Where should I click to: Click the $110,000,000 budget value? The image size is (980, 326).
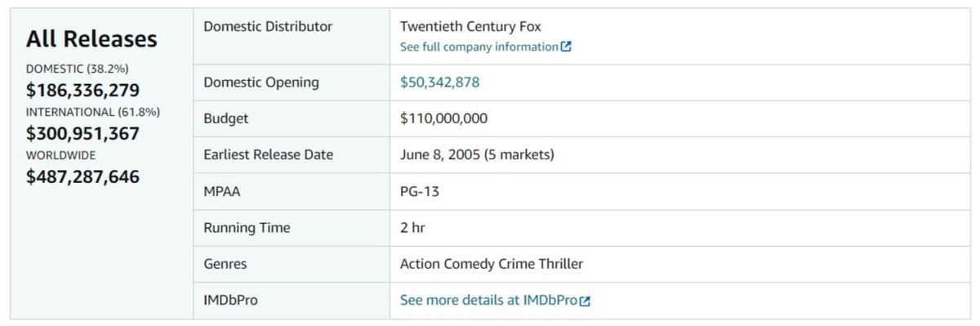tap(443, 118)
